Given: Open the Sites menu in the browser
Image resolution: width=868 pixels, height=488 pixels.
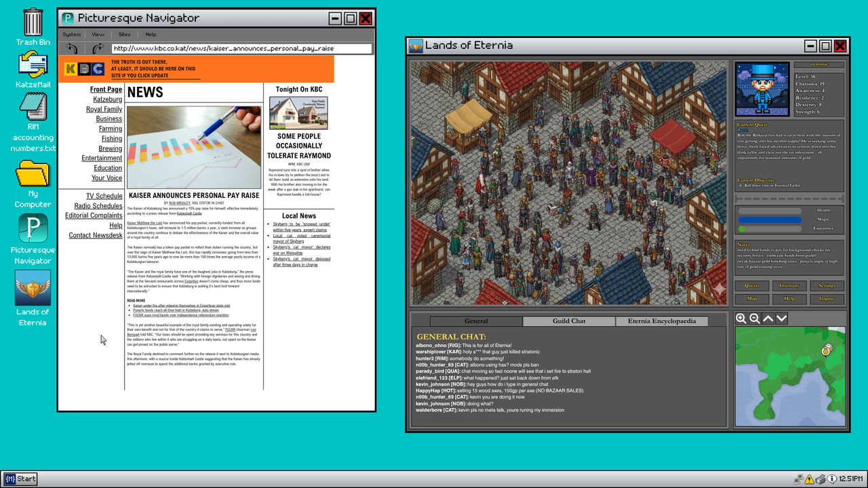Looking at the screenshot, I should pyautogui.click(x=125, y=35).
